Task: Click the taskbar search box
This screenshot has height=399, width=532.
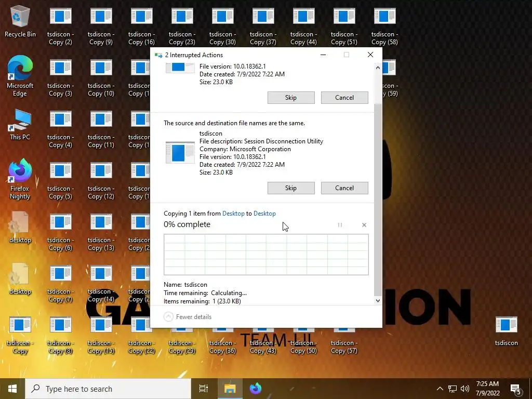Action: [x=108, y=389]
